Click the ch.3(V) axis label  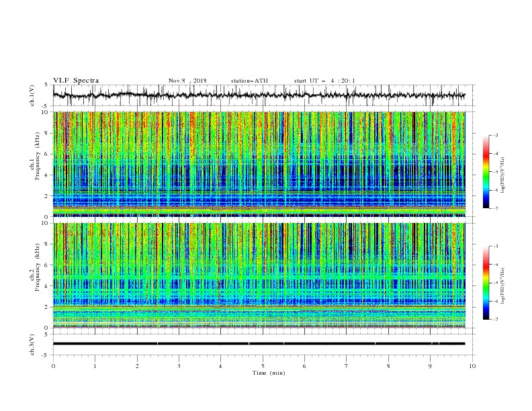tap(32, 345)
